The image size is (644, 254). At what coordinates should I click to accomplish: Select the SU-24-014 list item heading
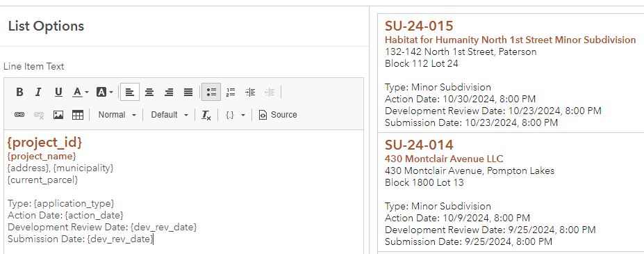pyautogui.click(x=419, y=145)
